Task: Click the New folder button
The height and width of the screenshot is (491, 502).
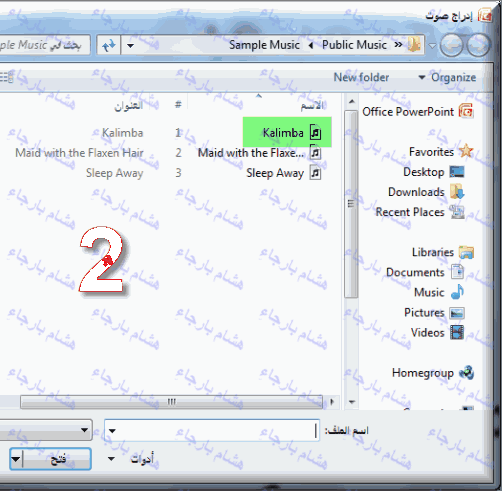Action: point(361,77)
